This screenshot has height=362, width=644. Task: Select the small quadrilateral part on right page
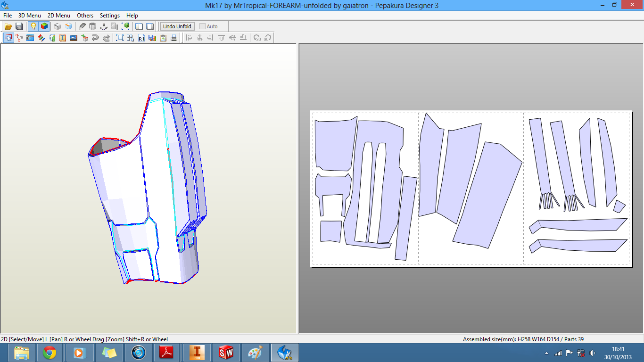click(619, 206)
